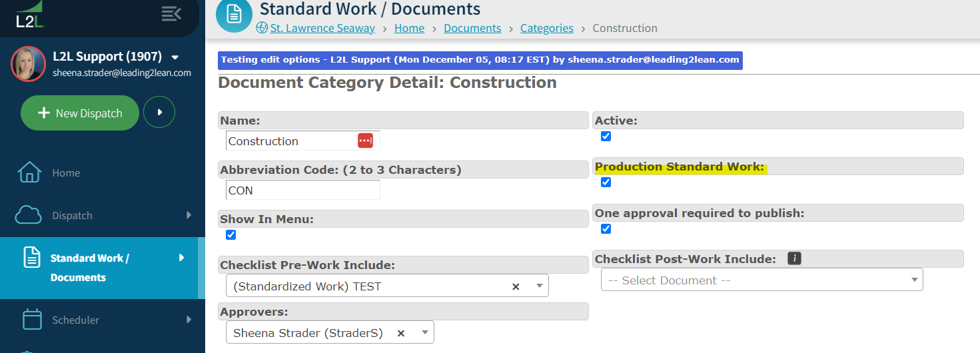Viewport: 980px width, 353px height.
Task: Toggle One approval required to publish checkbox
Action: 606,228
